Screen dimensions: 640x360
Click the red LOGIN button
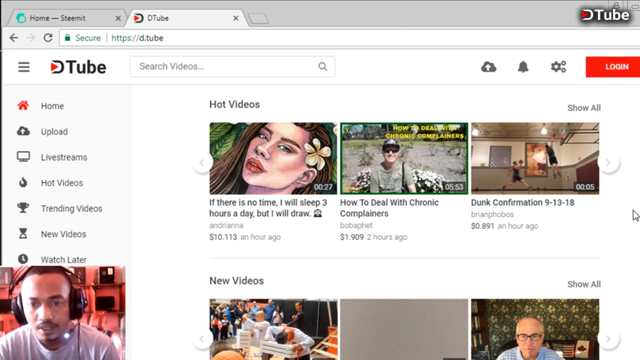click(x=613, y=67)
